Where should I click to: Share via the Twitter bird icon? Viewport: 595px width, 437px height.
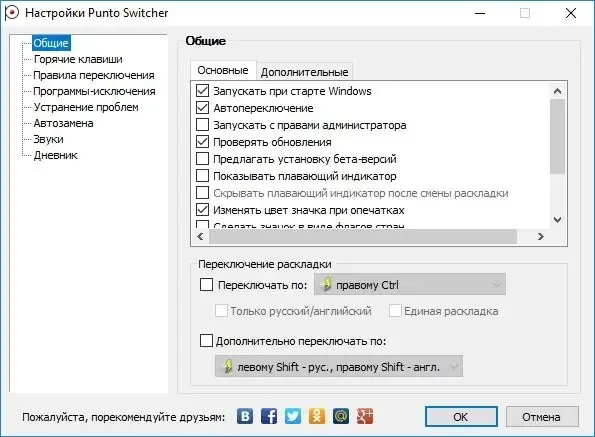point(293,417)
